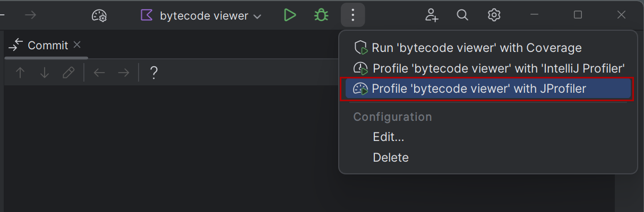This screenshot has height=212, width=644.
Task: Click the JProfiler attach speedometer icon in toolbar
Action: click(99, 16)
